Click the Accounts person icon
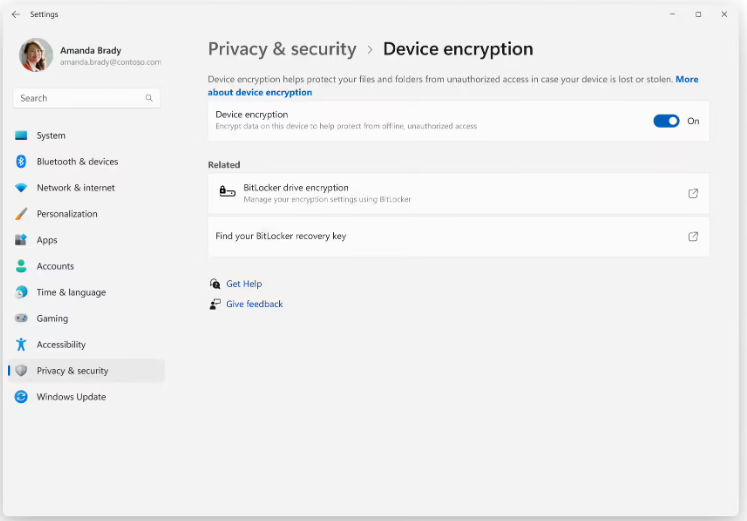747x521 pixels. (x=21, y=266)
